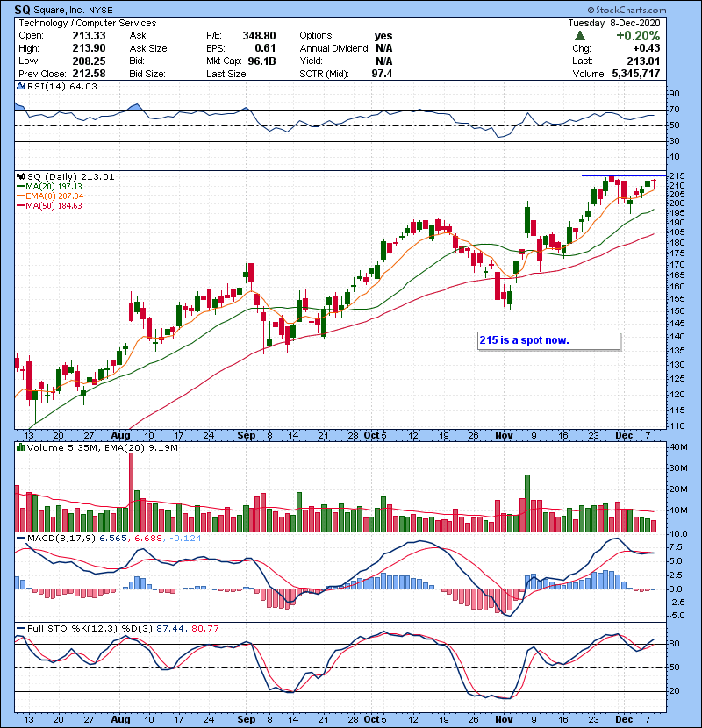
Task: Click the Mkt Cap value 96.1B
Action: tap(262, 61)
